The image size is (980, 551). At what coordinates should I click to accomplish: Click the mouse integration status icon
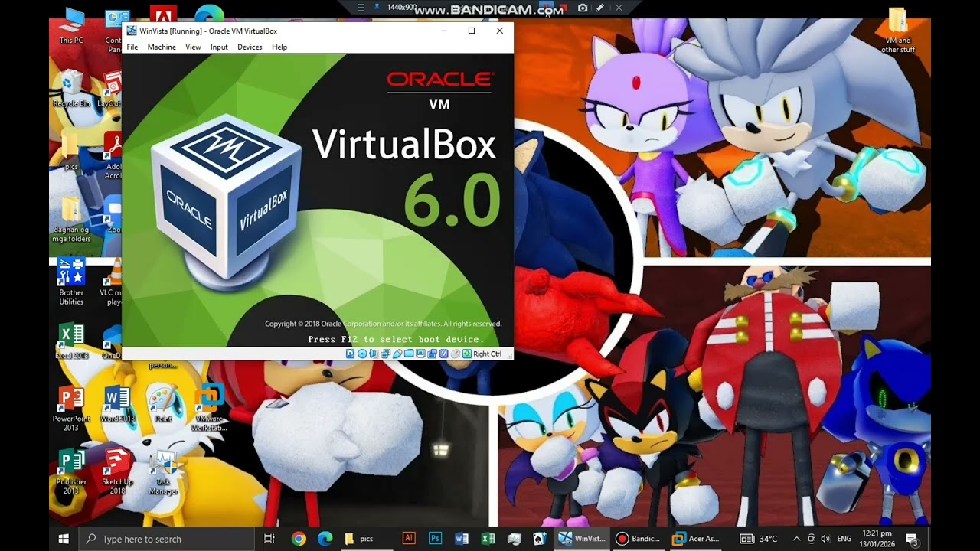(x=456, y=354)
